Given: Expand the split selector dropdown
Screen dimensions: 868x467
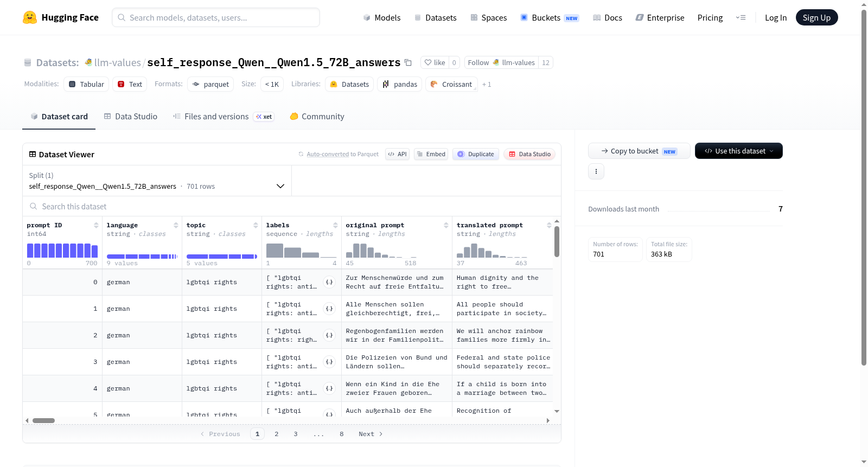Looking at the screenshot, I should point(157,181).
